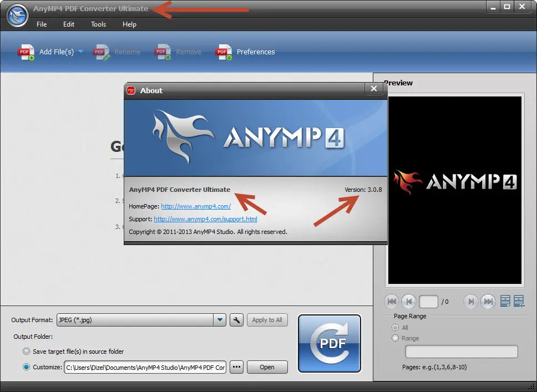
Task: Click the Rename PDF icon
Action: 102,52
